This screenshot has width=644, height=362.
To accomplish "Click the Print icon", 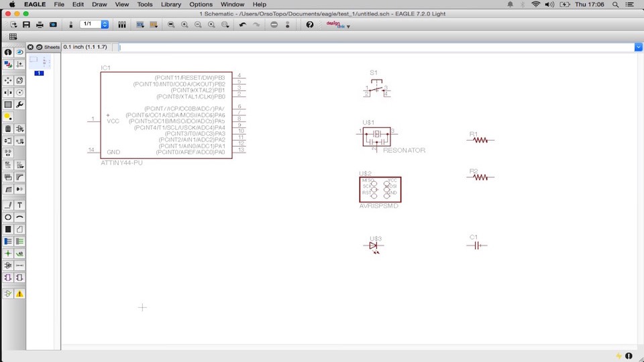I will (x=40, y=25).
